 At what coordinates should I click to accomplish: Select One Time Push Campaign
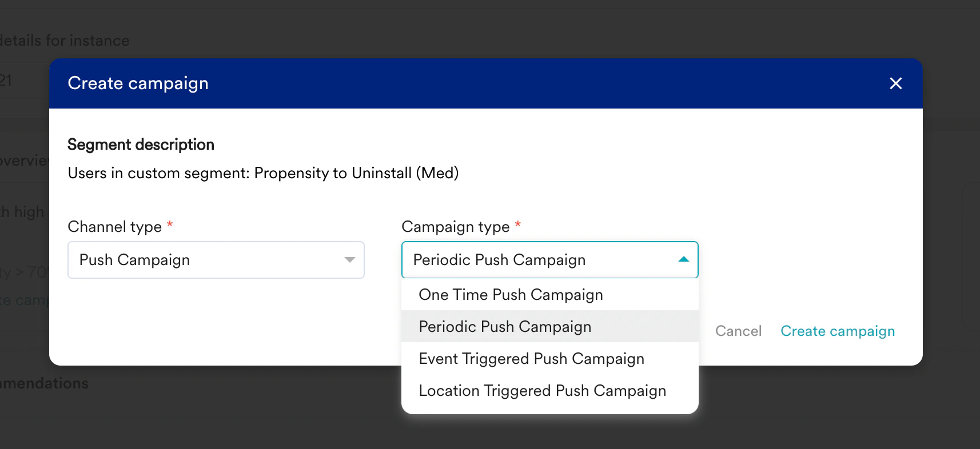point(511,294)
